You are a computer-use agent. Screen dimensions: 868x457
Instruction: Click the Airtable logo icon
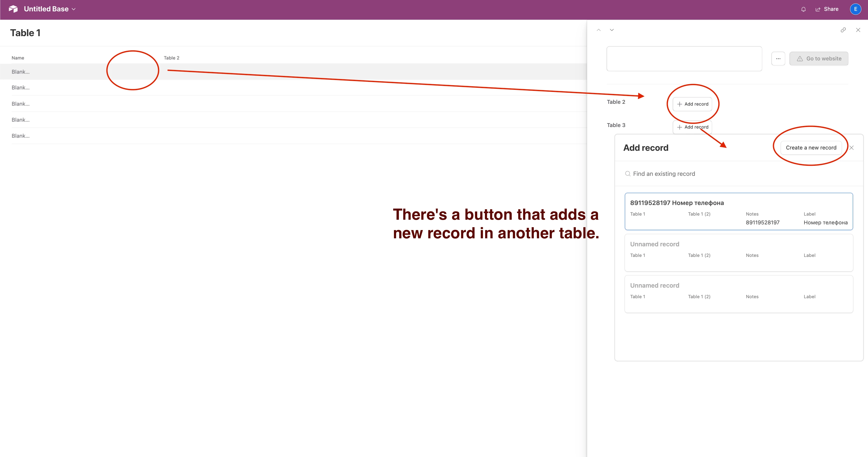click(x=13, y=9)
